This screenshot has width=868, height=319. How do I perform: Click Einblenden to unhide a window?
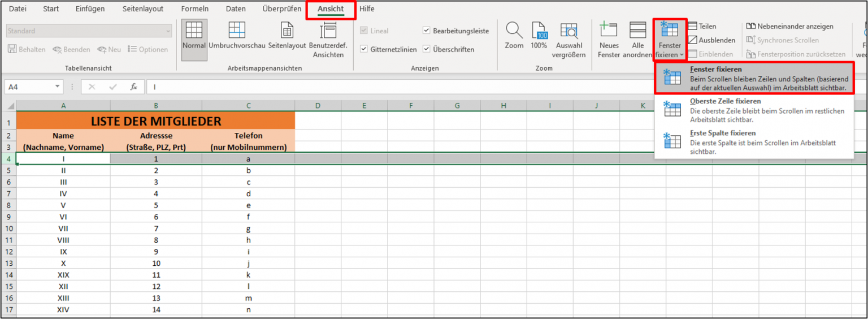tap(710, 54)
